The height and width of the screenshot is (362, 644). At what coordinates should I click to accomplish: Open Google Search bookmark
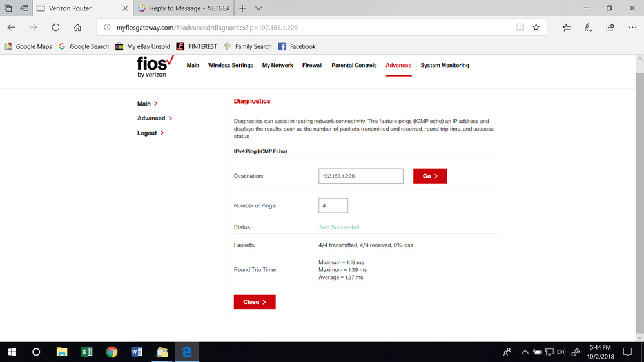83,46
